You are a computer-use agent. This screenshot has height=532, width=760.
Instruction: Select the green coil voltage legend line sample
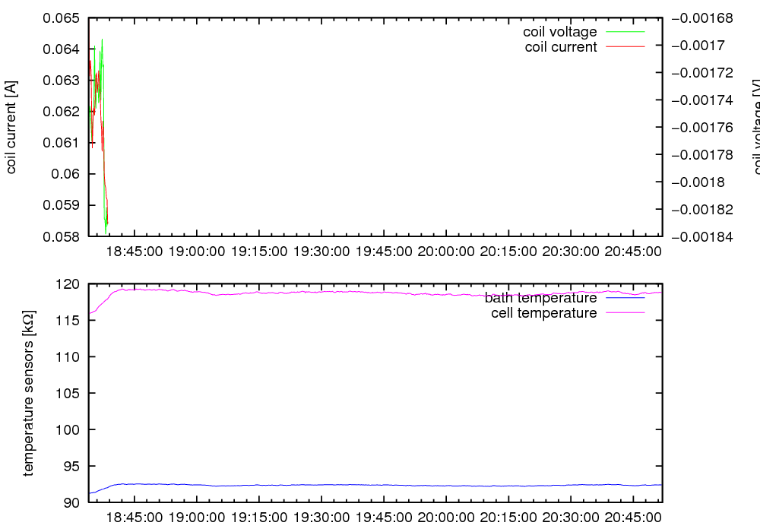click(x=625, y=32)
